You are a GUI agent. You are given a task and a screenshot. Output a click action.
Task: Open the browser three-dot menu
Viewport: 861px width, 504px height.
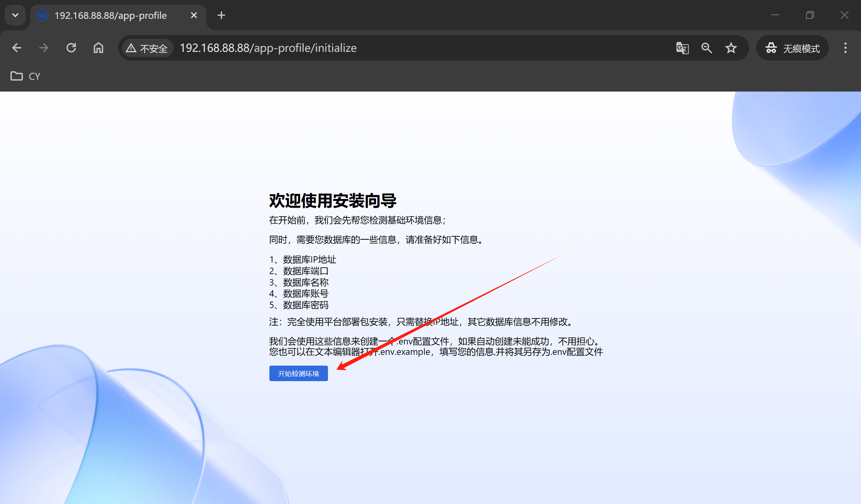846,48
